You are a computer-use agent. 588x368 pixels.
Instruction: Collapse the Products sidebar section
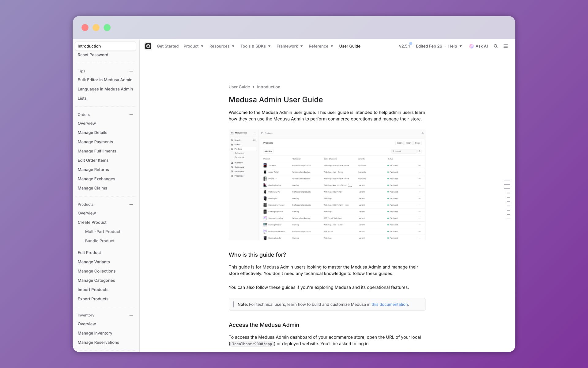coord(131,205)
